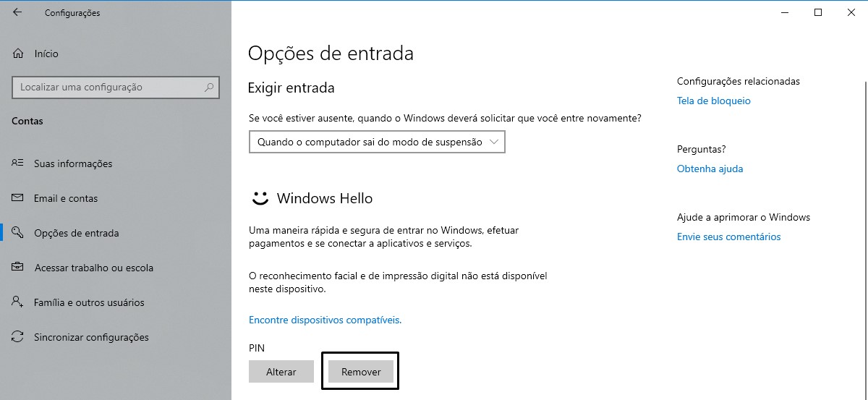This screenshot has width=868, height=400.
Task: Open Tela de bloqueio link
Action: pos(714,101)
